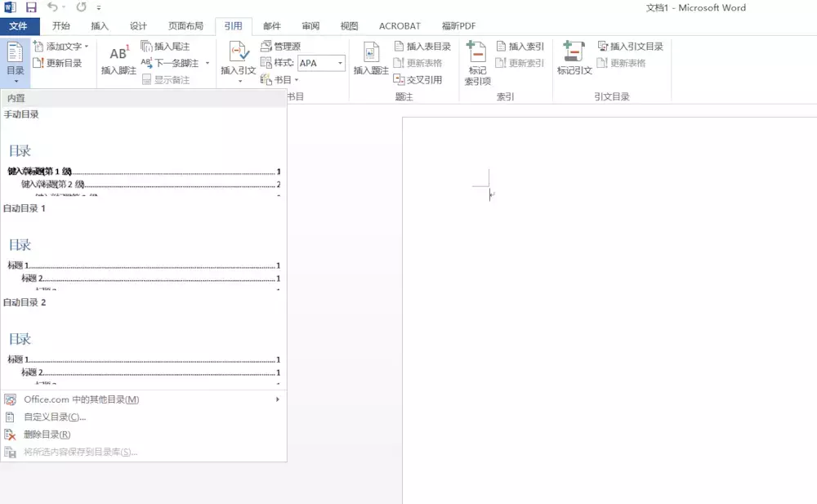817x504 pixels.
Task: 切换到页面布局选项卡
Action: [187, 25]
